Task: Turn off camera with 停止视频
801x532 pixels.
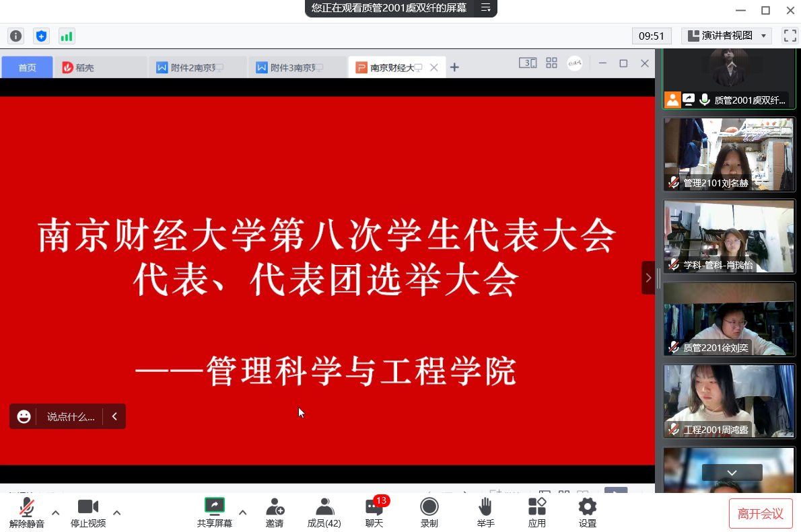Action: pos(88,512)
